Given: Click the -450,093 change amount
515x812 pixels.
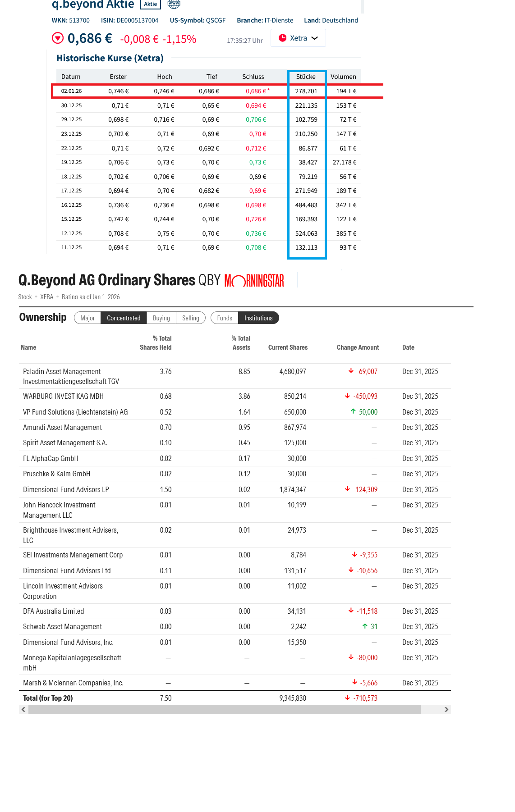Looking at the screenshot, I should (x=365, y=396).
